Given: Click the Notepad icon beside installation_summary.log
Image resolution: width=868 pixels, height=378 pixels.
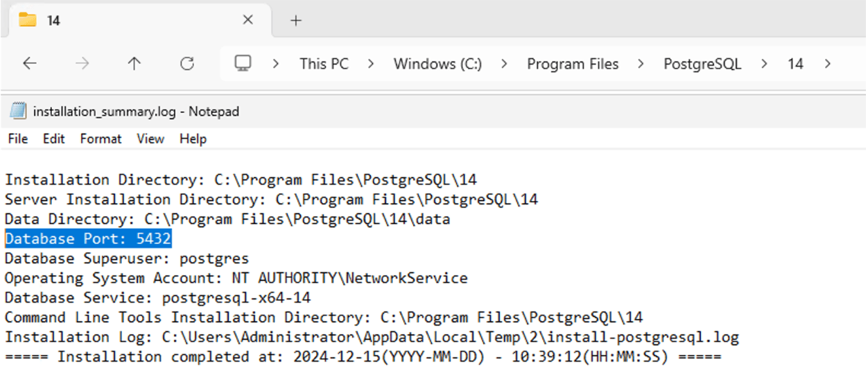Looking at the screenshot, I should tap(19, 111).
